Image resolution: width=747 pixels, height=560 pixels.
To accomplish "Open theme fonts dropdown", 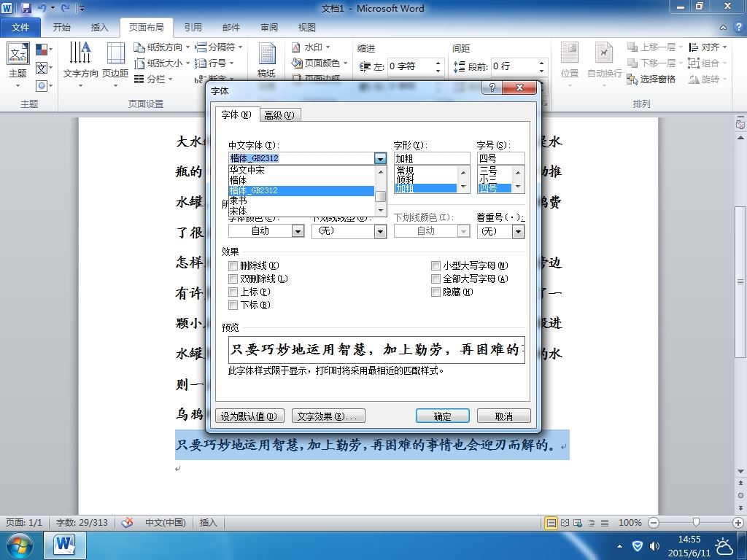I will 44,68.
